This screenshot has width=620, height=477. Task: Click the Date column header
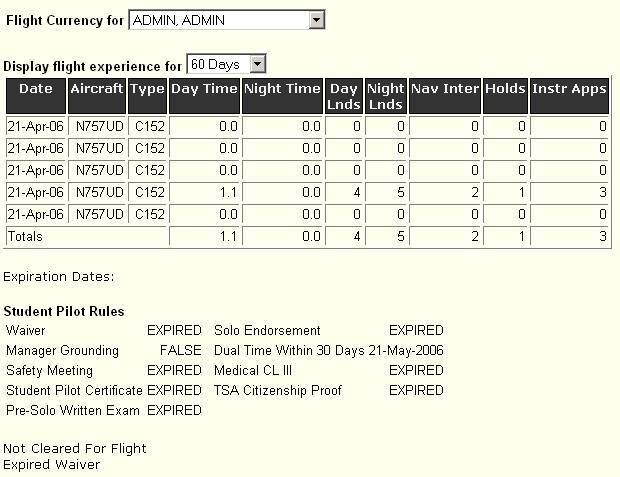click(36, 96)
